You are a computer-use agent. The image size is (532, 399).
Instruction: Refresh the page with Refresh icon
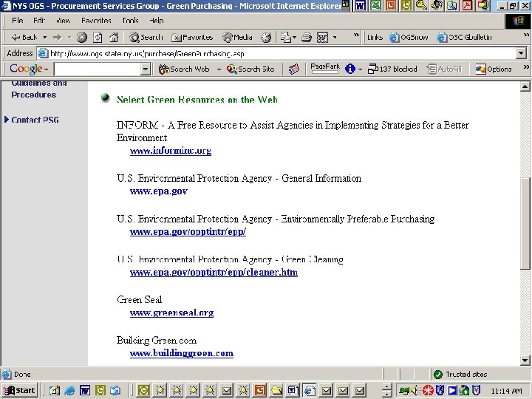tap(98, 37)
